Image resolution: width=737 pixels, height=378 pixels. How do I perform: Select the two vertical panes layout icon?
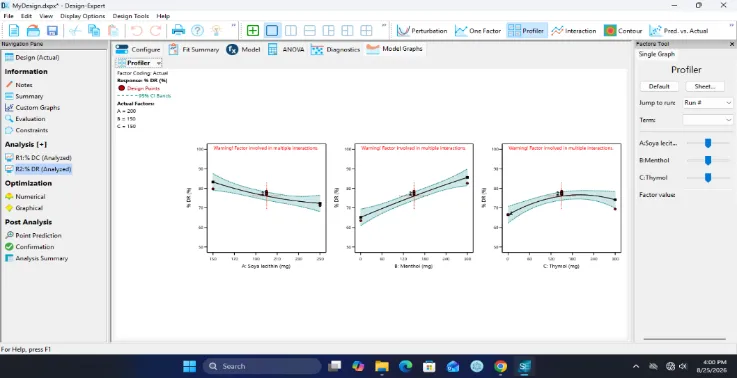pos(291,31)
